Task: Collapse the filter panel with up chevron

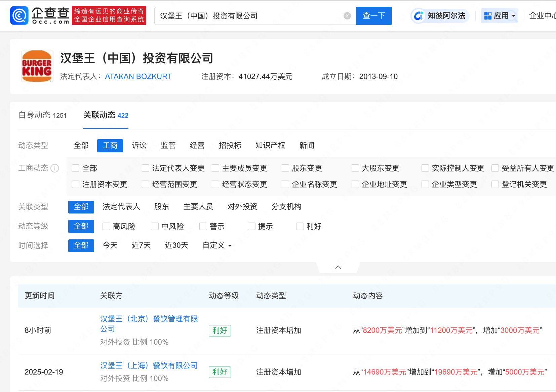Action: pyautogui.click(x=338, y=267)
